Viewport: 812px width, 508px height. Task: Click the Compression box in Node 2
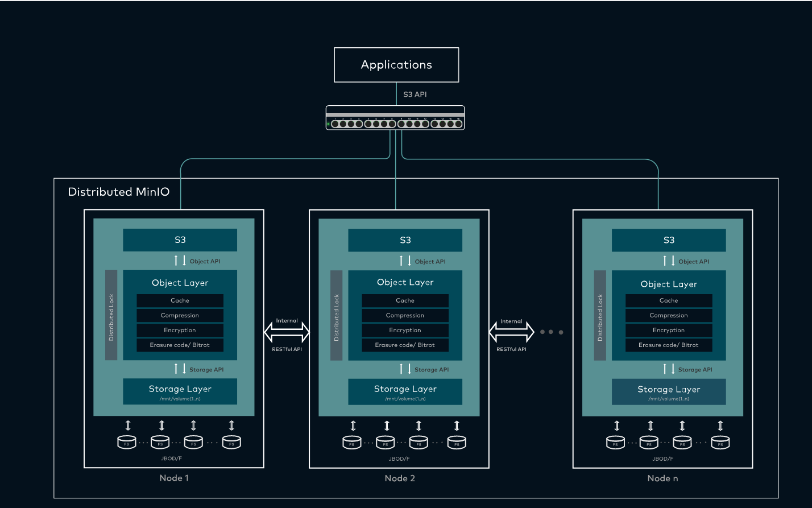coord(405,315)
